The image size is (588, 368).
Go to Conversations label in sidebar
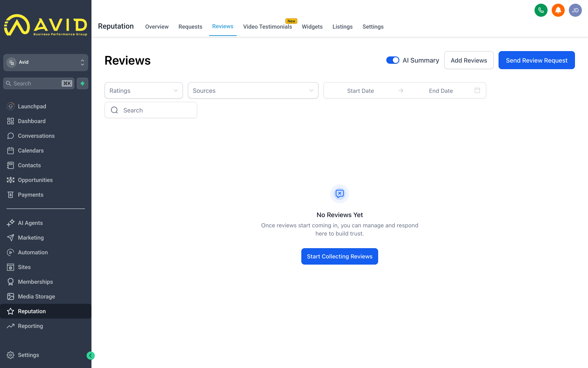click(x=36, y=136)
